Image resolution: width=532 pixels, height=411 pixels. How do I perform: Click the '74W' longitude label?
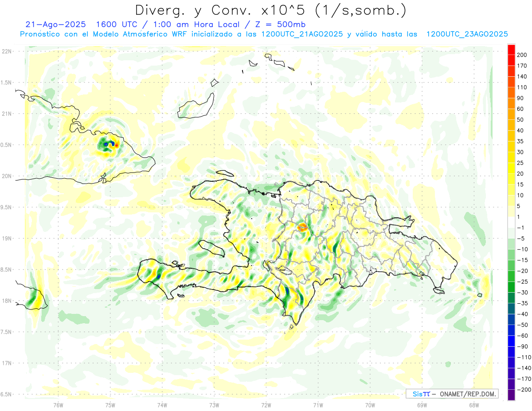click(162, 405)
